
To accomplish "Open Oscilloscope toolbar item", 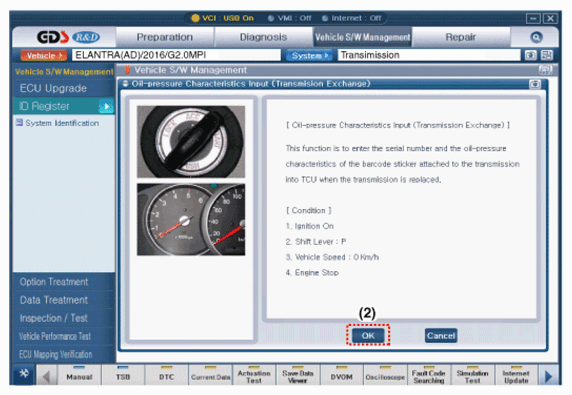I will click(385, 375).
